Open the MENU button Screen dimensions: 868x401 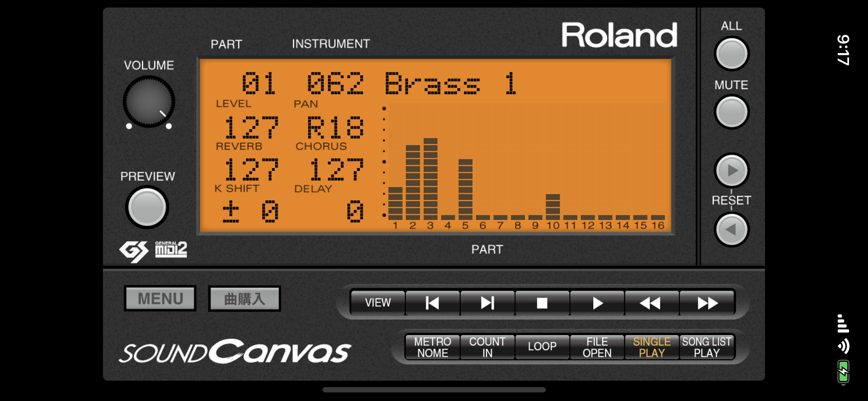pos(160,298)
